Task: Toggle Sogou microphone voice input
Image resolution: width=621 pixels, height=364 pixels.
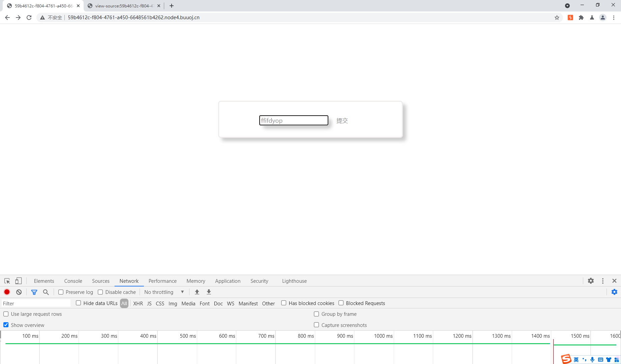Action: pyautogui.click(x=592, y=360)
